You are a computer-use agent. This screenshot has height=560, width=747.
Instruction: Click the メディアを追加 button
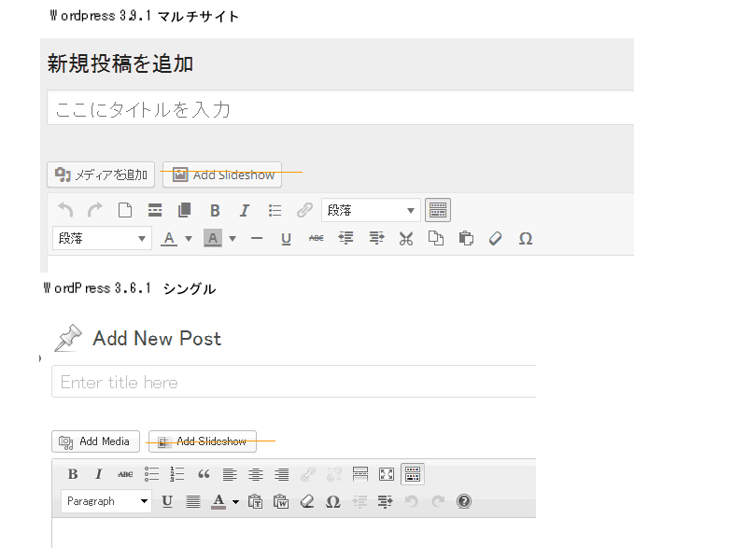(x=101, y=175)
